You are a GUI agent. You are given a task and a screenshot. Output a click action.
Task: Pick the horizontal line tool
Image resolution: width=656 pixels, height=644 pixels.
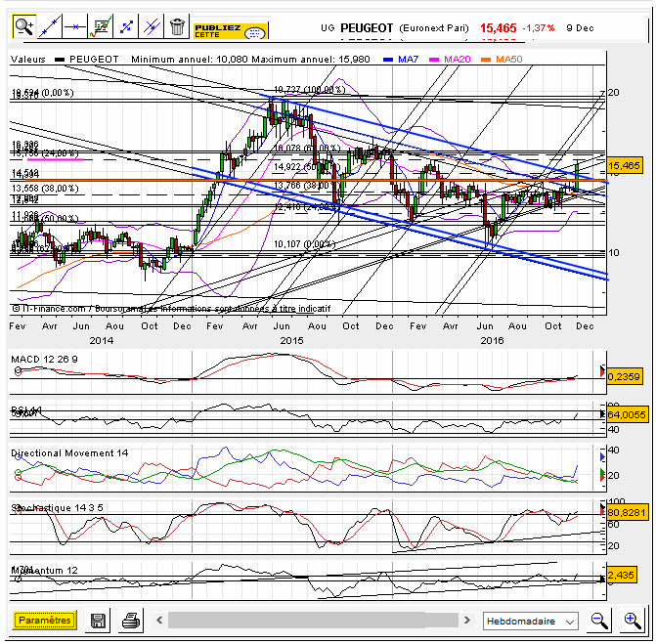tap(75, 26)
